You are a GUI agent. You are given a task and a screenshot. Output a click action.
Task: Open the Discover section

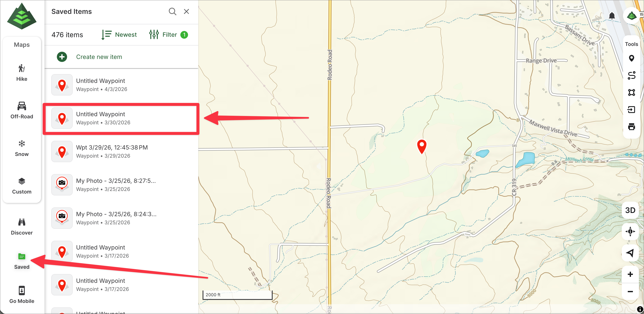tap(22, 226)
